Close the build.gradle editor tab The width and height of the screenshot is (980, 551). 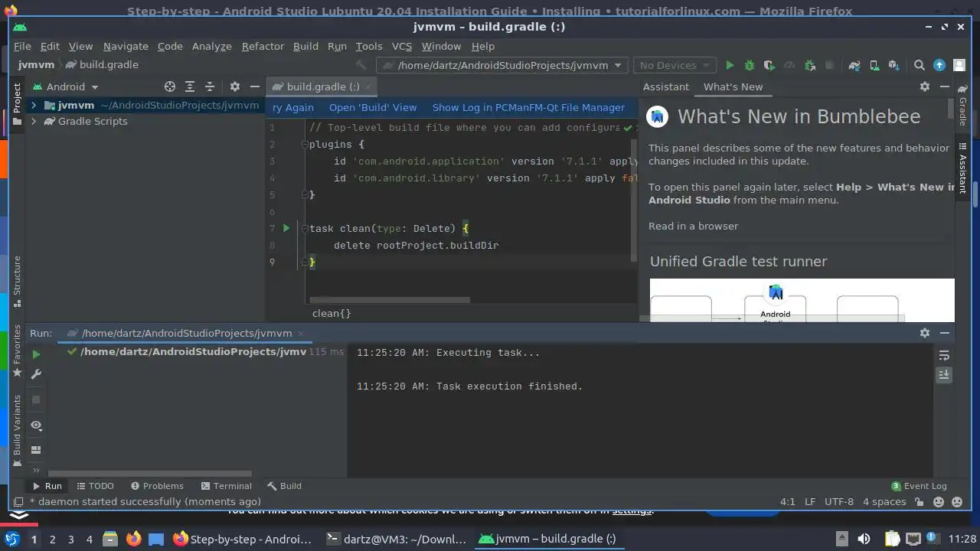[x=367, y=86]
